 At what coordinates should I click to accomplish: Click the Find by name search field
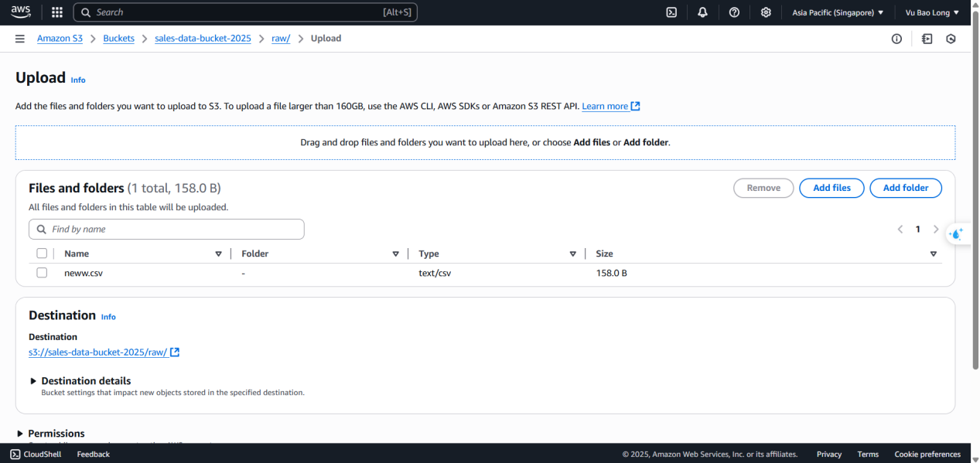click(166, 230)
